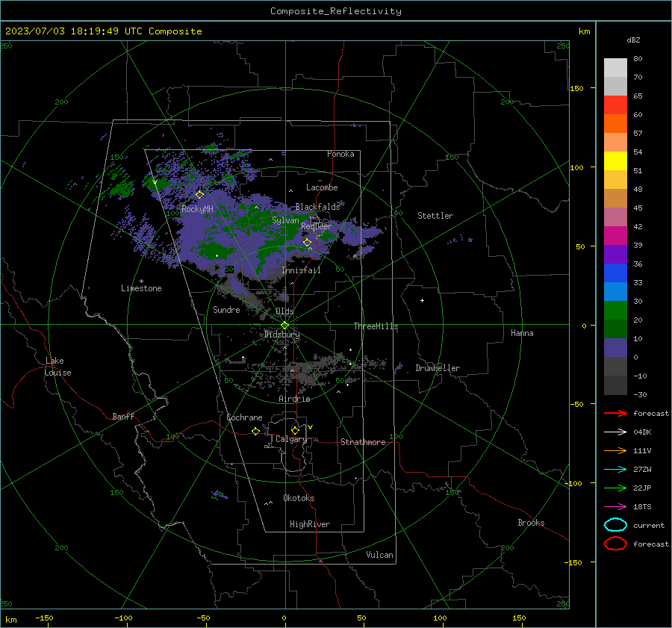Select the magenta 18TS arrow in legend
672x628 pixels.
pos(615,506)
